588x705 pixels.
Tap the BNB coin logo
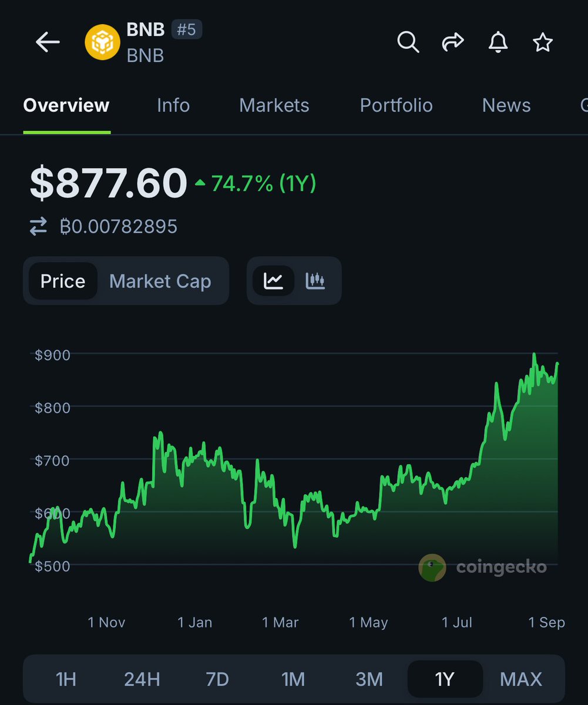point(102,42)
